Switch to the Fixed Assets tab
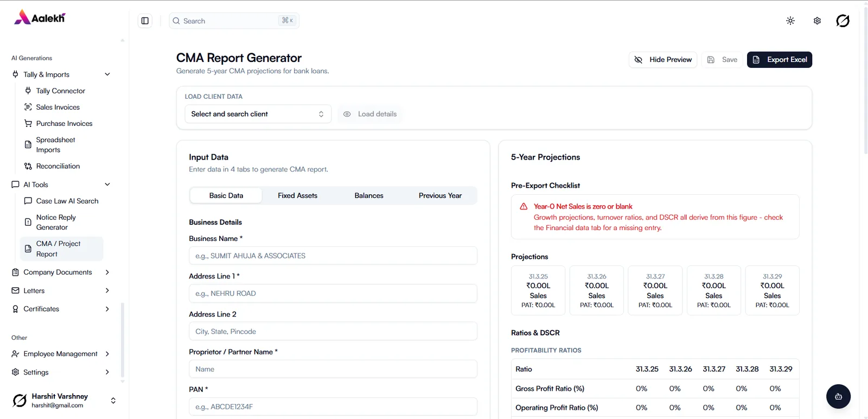The width and height of the screenshot is (868, 419). click(297, 195)
